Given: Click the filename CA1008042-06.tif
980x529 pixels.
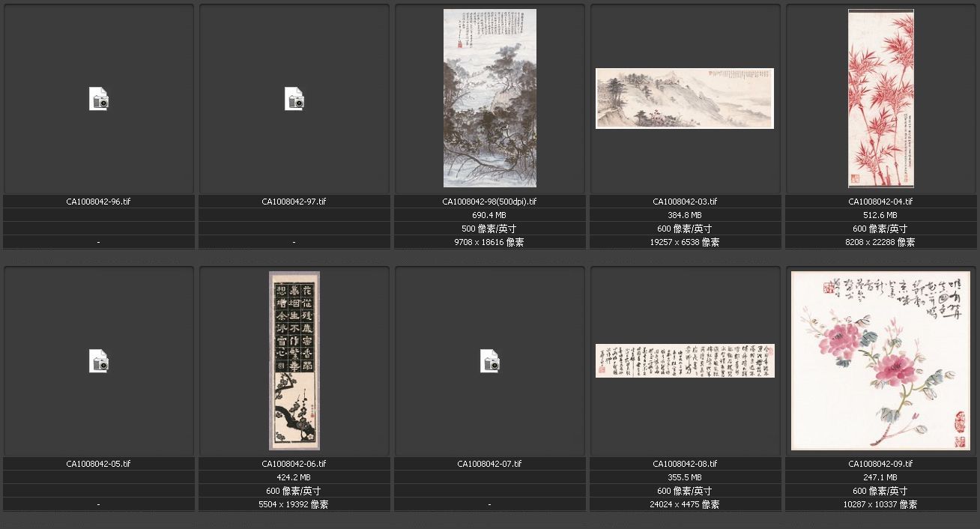Looking at the screenshot, I should tap(294, 464).
